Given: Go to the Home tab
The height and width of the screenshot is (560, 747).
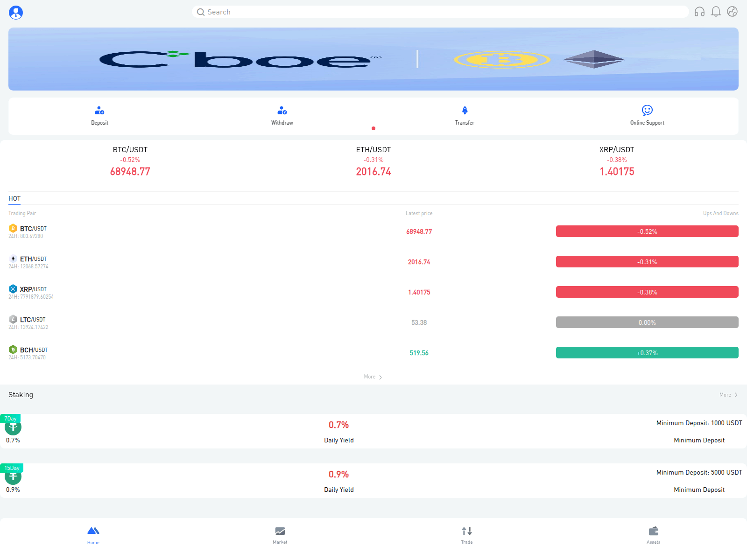Looking at the screenshot, I should click(93, 535).
